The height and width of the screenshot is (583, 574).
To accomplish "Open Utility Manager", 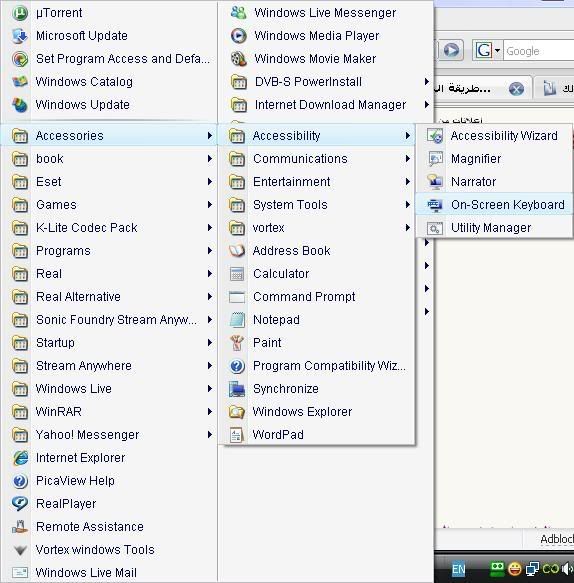I will tap(494, 228).
